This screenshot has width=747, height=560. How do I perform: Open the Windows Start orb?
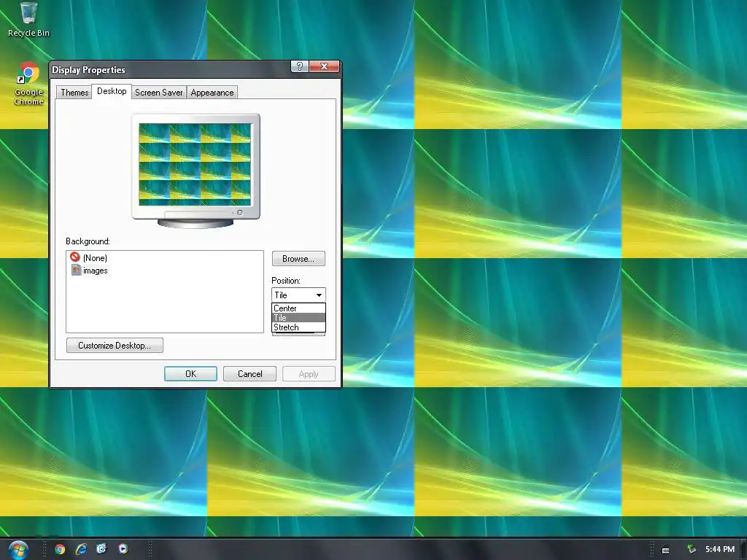tap(18, 550)
